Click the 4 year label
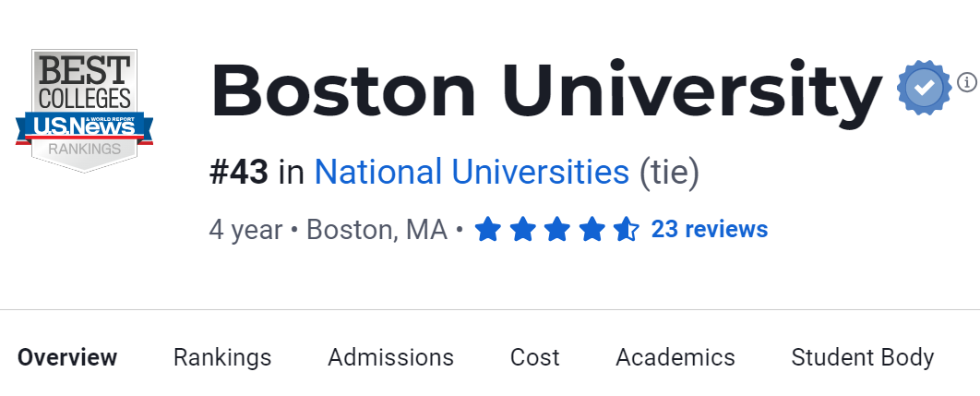 [x=245, y=229]
